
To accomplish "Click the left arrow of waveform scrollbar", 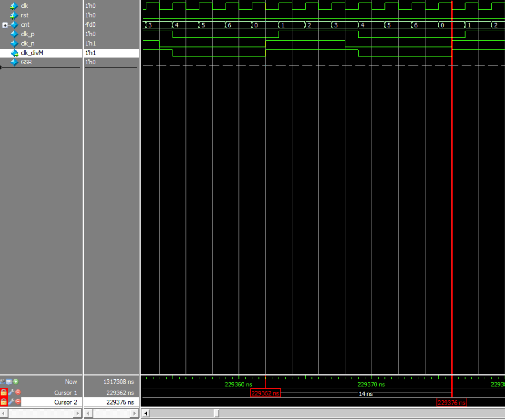I will [x=146, y=413].
